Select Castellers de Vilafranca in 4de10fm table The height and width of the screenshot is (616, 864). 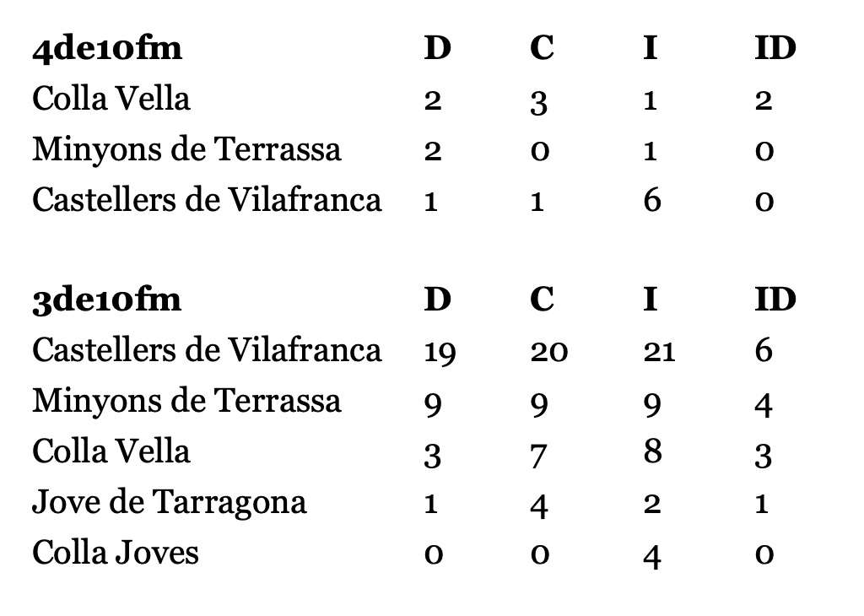(207, 199)
